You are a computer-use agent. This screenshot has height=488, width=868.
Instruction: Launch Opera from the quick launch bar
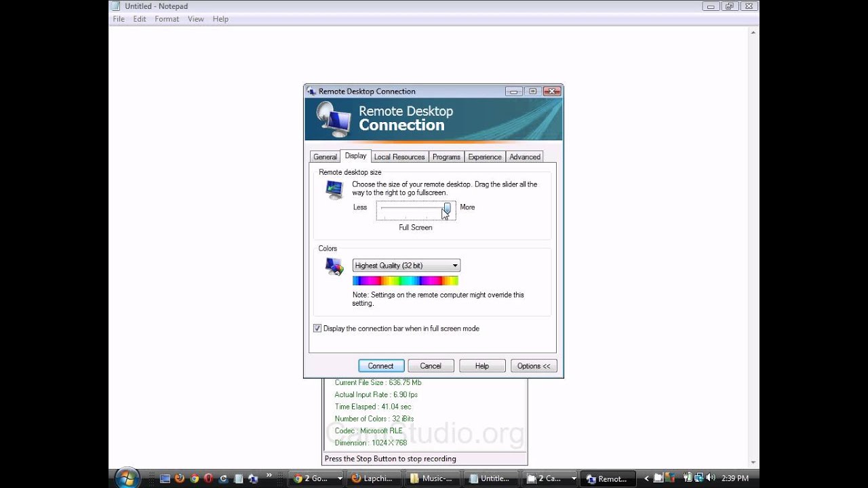coord(209,479)
